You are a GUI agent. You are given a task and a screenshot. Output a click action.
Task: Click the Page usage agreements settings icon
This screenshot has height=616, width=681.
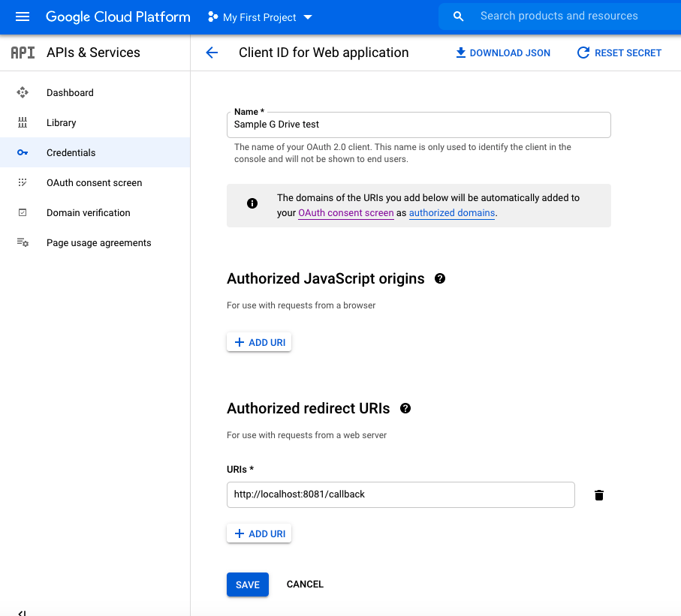(x=23, y=242)
